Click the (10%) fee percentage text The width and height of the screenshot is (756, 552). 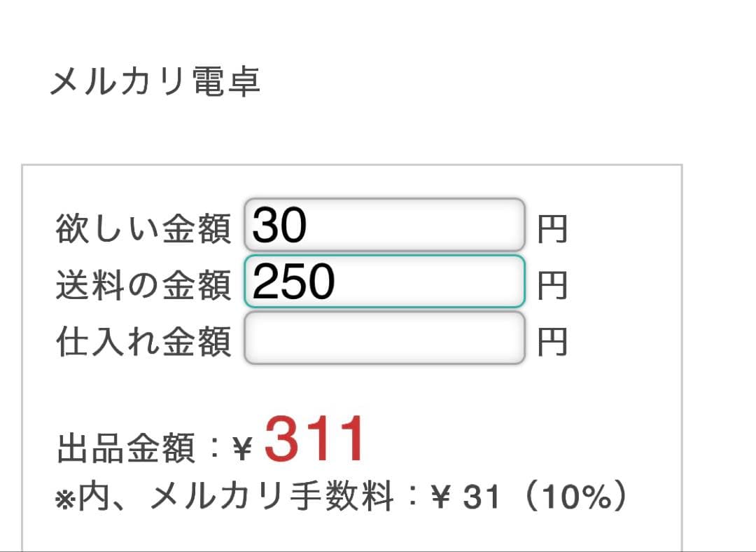(575, 497)
